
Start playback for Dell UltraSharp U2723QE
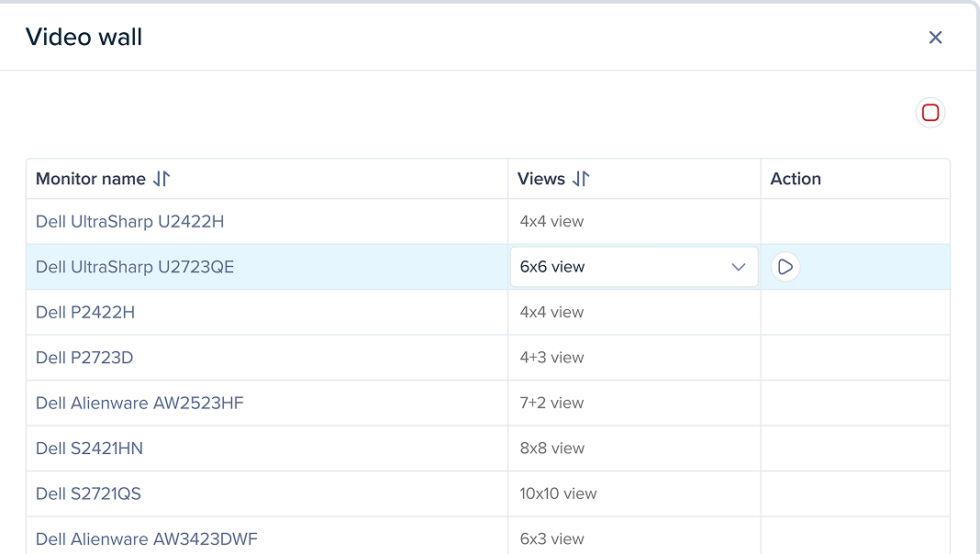[785, 267]
